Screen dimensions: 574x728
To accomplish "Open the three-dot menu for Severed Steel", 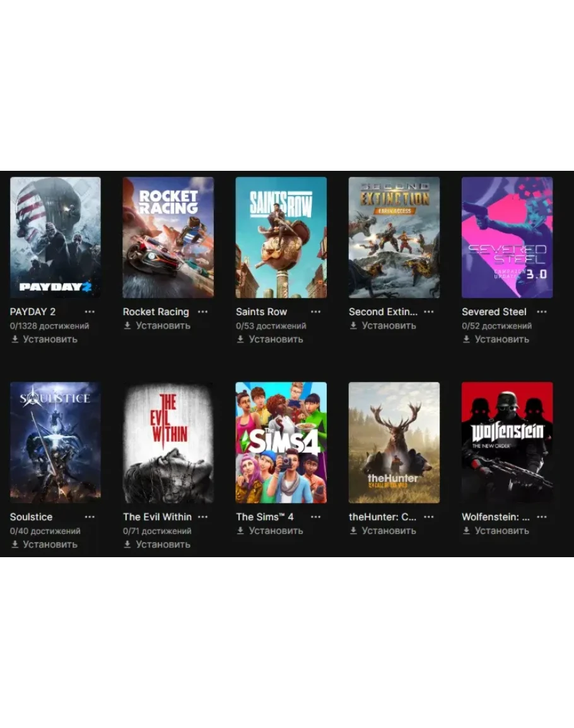I will click(x=541, y=311).
